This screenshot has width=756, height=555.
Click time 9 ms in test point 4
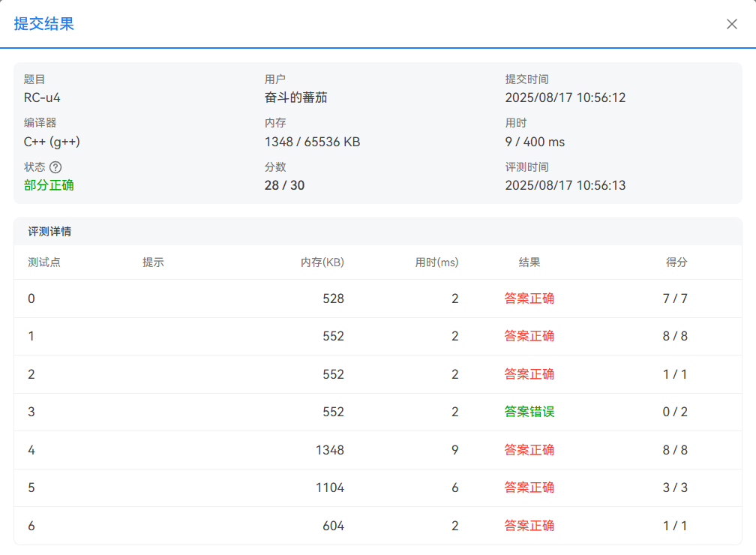click(x=454, y=450)
